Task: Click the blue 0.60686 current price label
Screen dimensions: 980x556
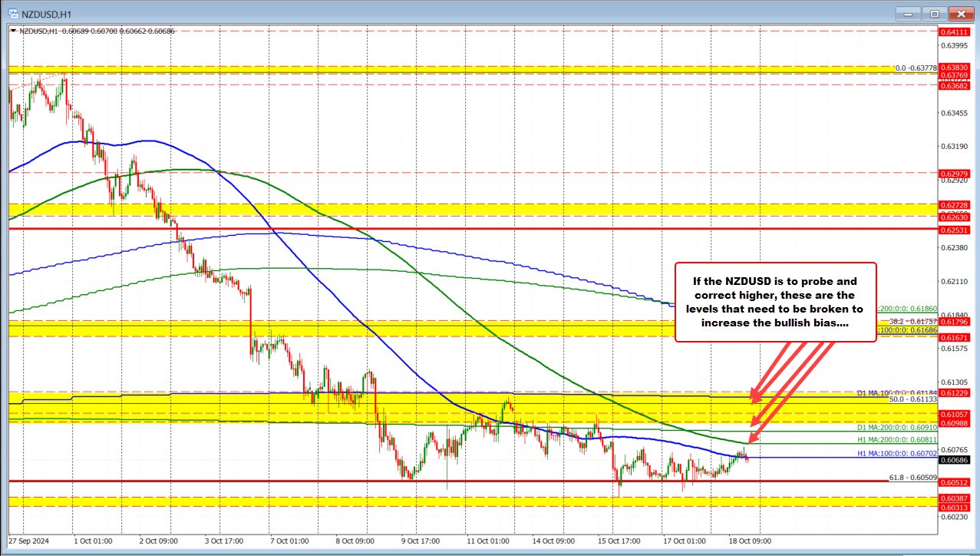Action: pyautogui.click(x=955, y=458)
